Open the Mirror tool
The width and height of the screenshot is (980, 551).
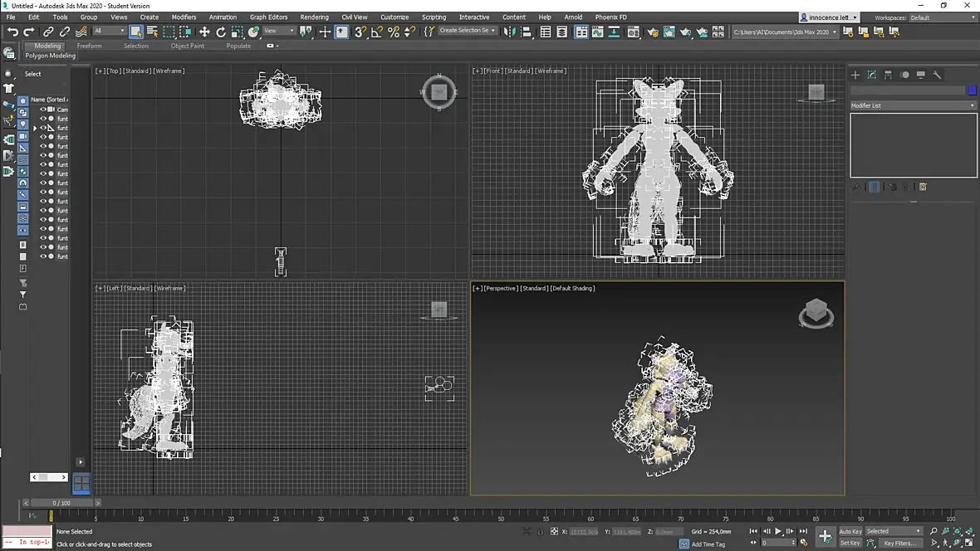510,32
